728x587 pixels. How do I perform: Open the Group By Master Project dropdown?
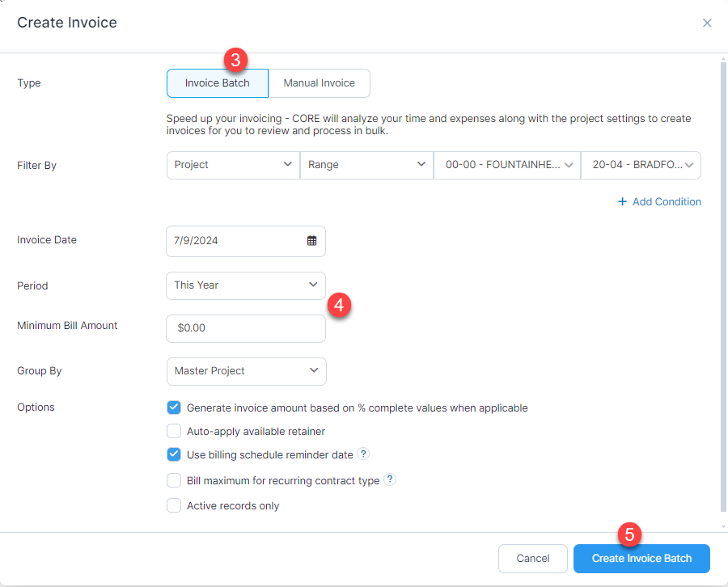(246, 371)
